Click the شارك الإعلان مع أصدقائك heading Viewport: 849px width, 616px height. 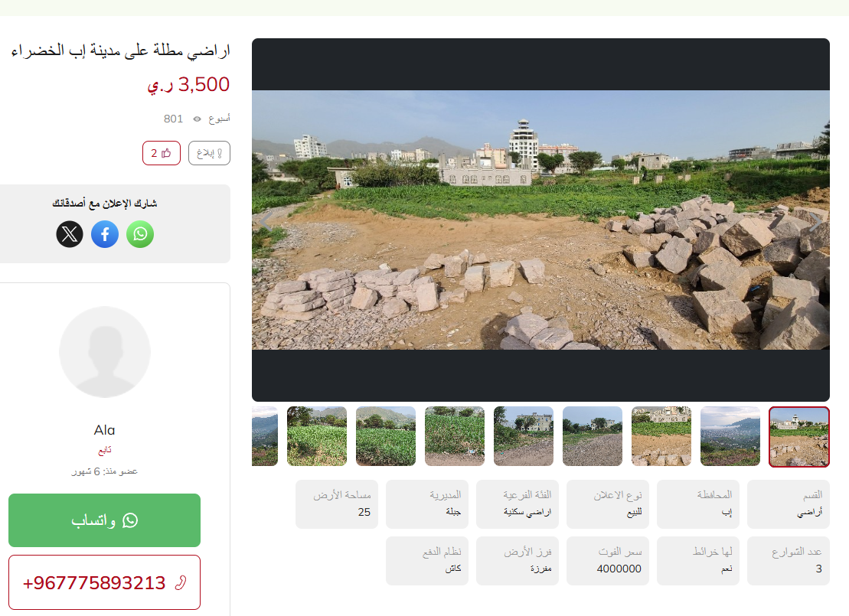pyautogui.click(x=105, y=204)
